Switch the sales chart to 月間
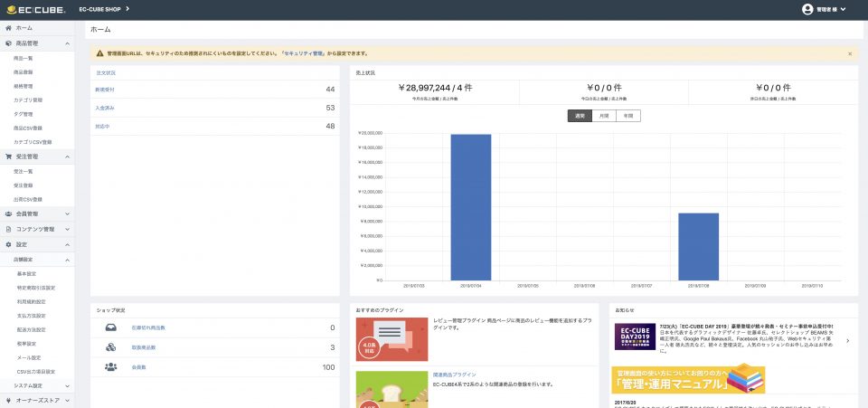Image resolution: width=868 pixels, height=408 pixels. pos(603,116)
